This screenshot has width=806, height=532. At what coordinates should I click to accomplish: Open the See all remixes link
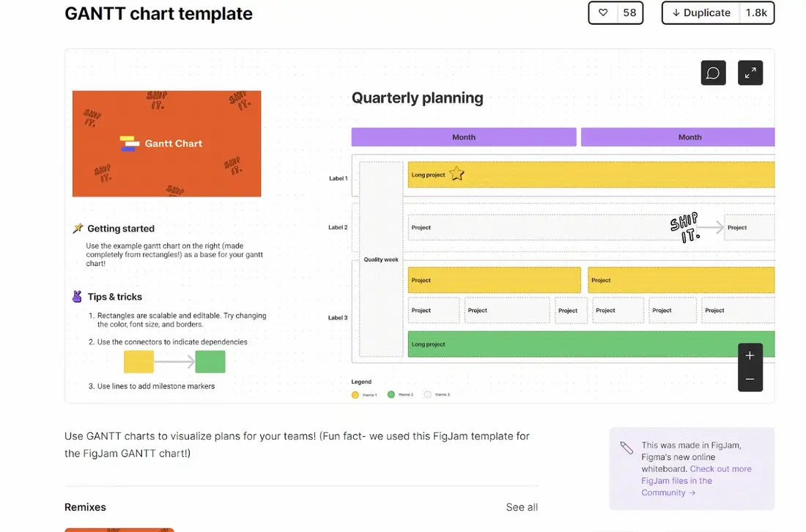(x=522, y=507)
